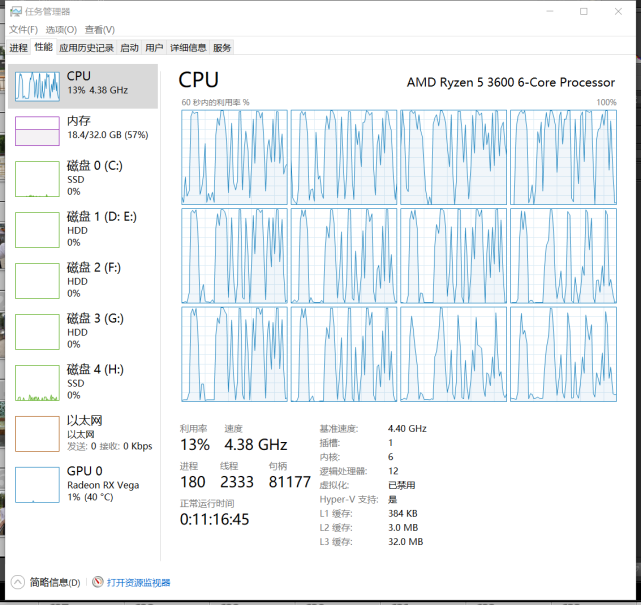Open the 选项(O) menu
This screenshot has width=641, height=605.
coord(61,29)
